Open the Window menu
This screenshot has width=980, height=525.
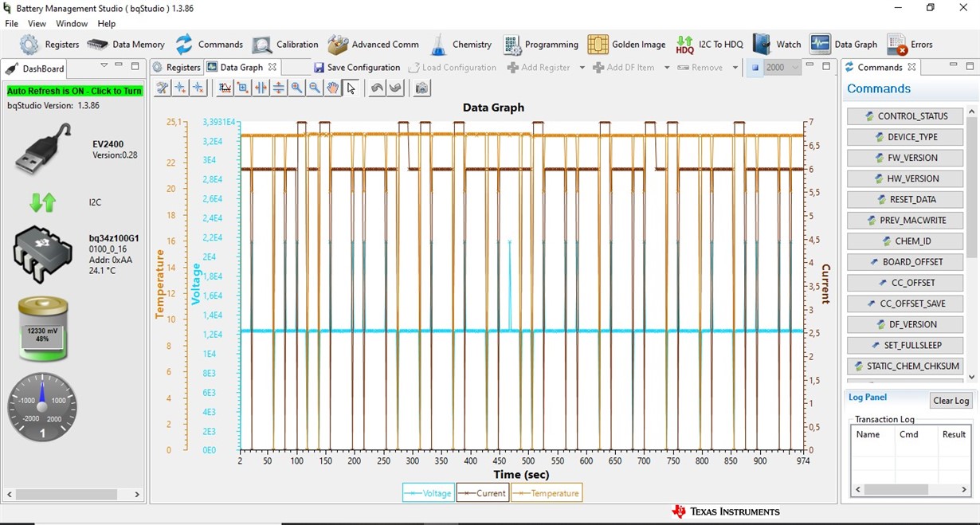[72, 24]
